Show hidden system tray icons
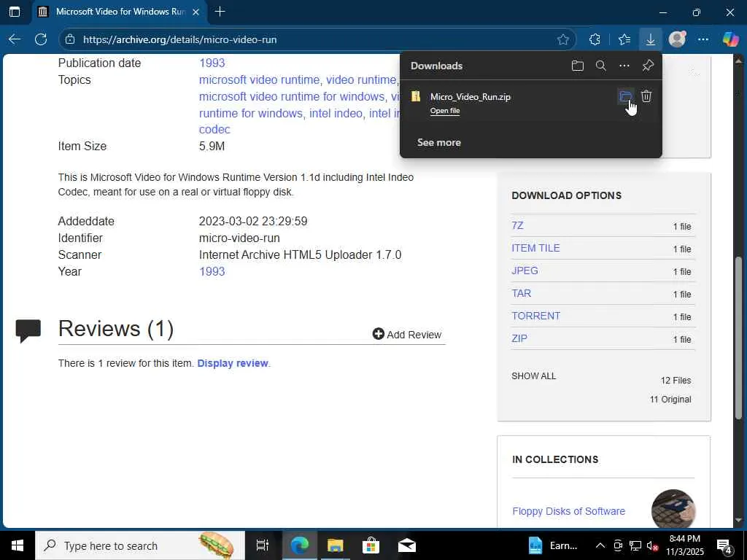 pyautogui.click(x=600, y=545)
